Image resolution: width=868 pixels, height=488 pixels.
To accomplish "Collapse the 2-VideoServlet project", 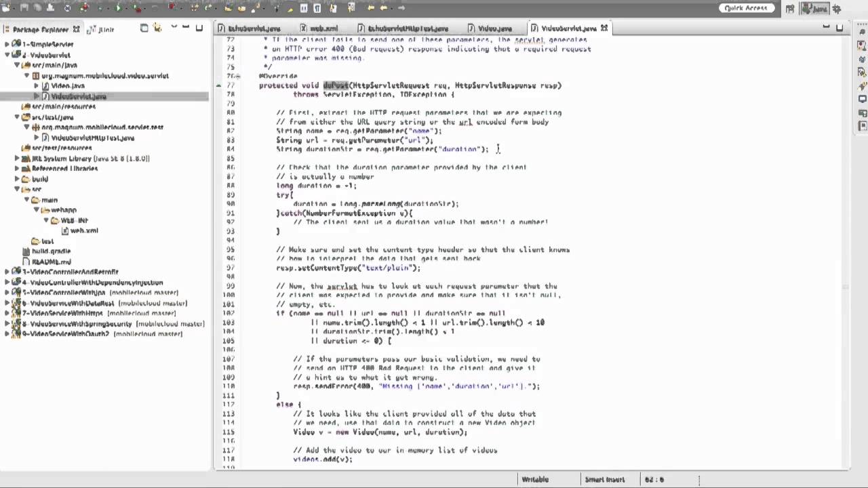I will [7, 55].
